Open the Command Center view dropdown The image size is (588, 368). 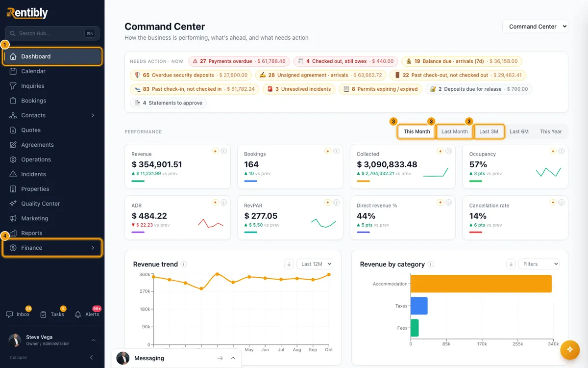click(535, 26)
